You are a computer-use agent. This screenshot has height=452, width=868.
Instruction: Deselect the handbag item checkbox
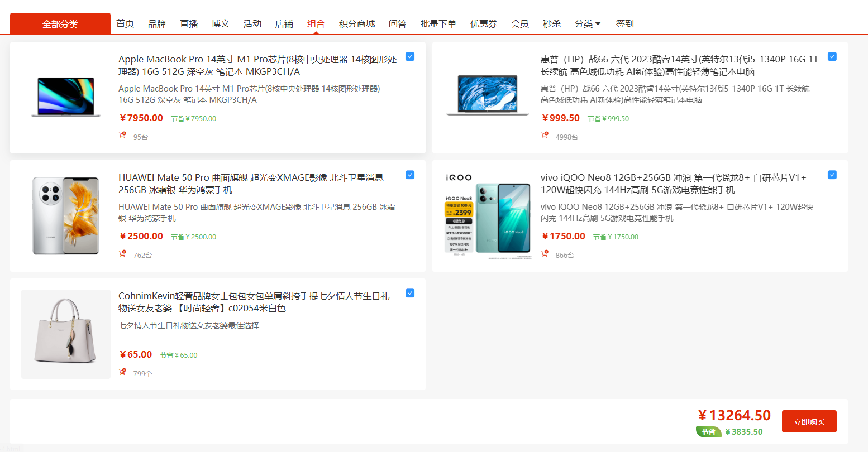(409, 293)
